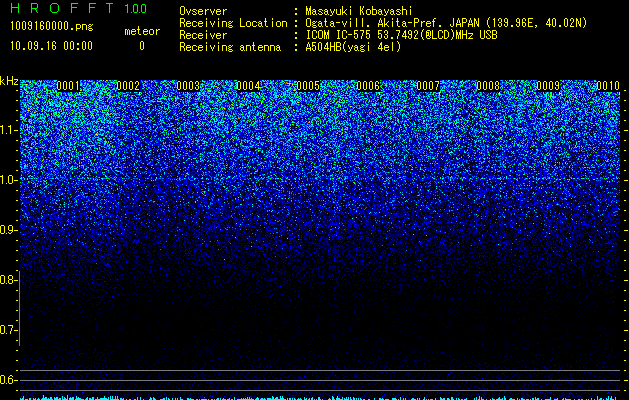Click the observer name Masayuki Kobayashi
Viewport: 629px width, 400px height.
click(359, 11)
